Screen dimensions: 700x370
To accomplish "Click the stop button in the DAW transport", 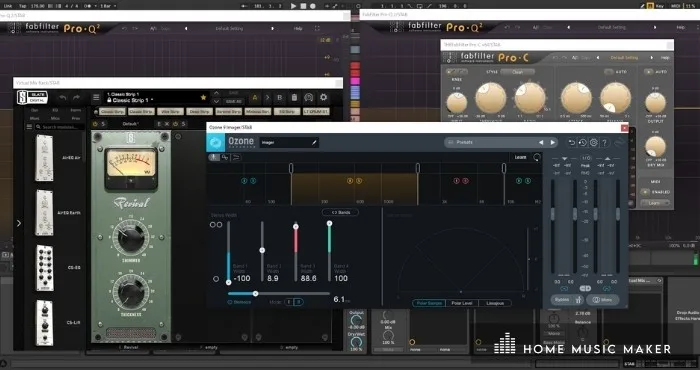I will click(x=303, y=6).
